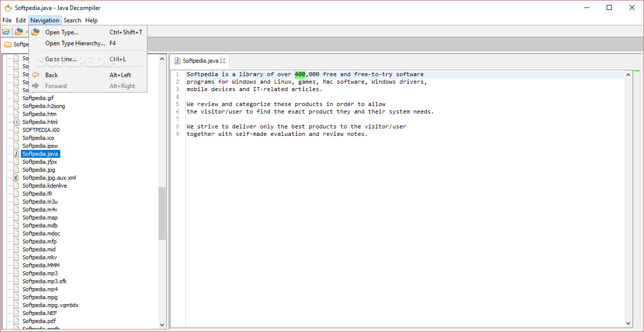Screen dimensions: 644x332
Task: Choose Open Type Hierarchy... menu entry
Action: 88,43
